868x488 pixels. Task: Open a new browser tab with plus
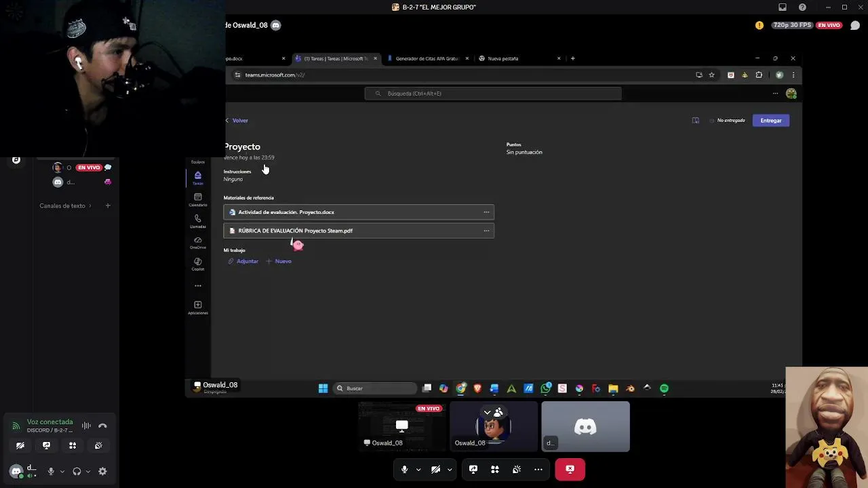coord(572,58)
